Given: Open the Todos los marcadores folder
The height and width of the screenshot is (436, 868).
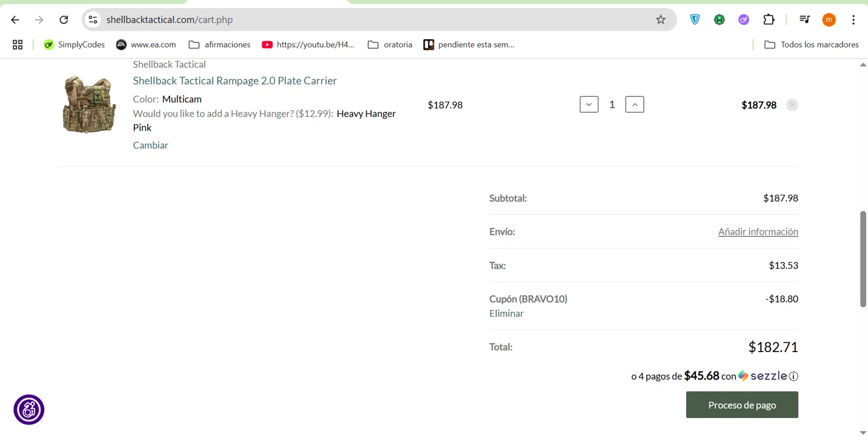Looking at the screenshot, I should click(x=811, y=45).
